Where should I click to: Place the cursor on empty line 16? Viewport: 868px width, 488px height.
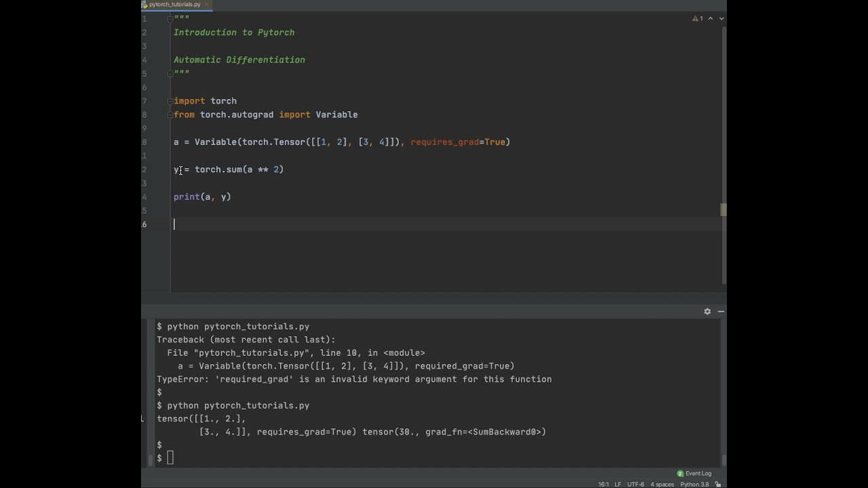448,224
